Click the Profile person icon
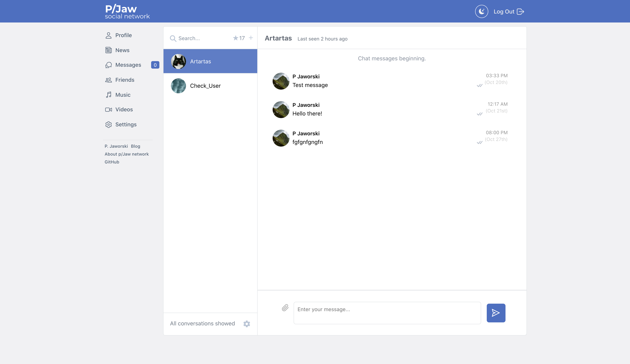The width and height of the screenshot is (630, 364). click(109, 35)
